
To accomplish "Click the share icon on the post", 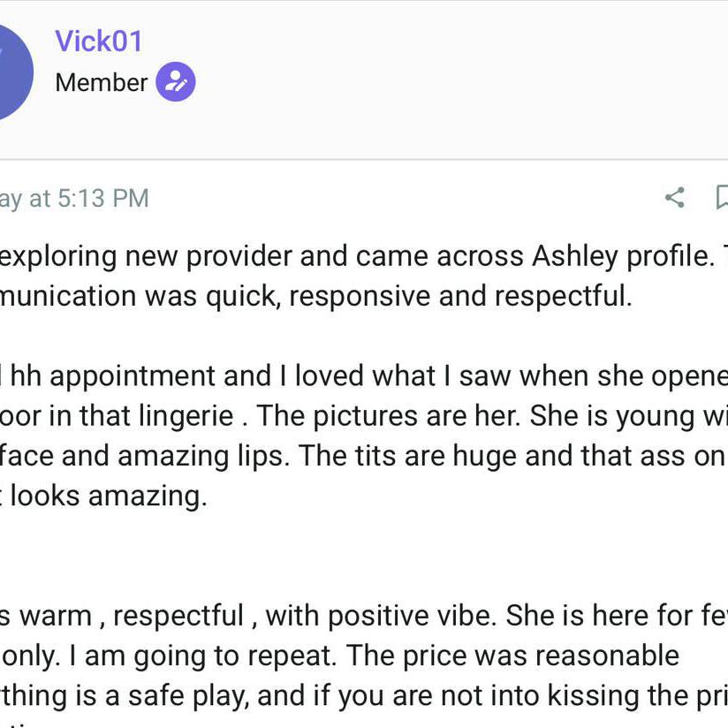I will tap(675, 197).
